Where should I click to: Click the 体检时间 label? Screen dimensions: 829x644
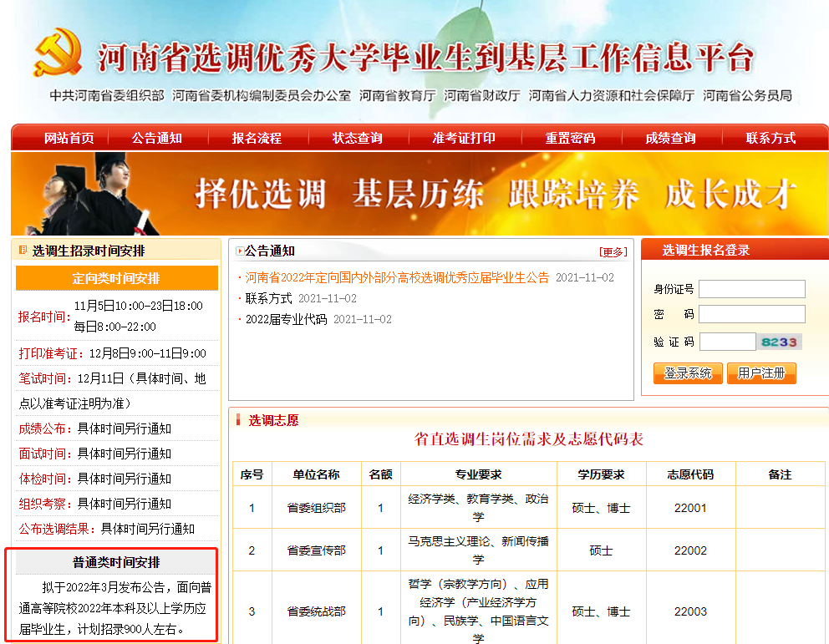coord(45,479)
